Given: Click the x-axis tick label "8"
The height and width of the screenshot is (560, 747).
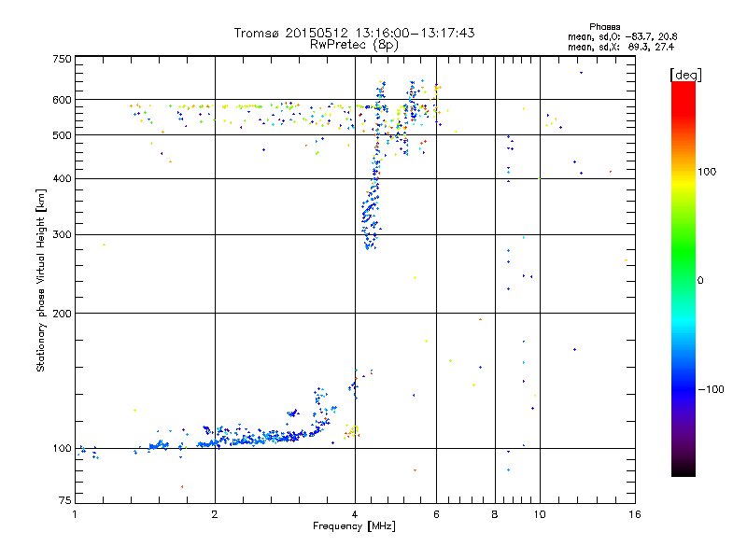Looking at the screenshot, I should pos(495,514).
